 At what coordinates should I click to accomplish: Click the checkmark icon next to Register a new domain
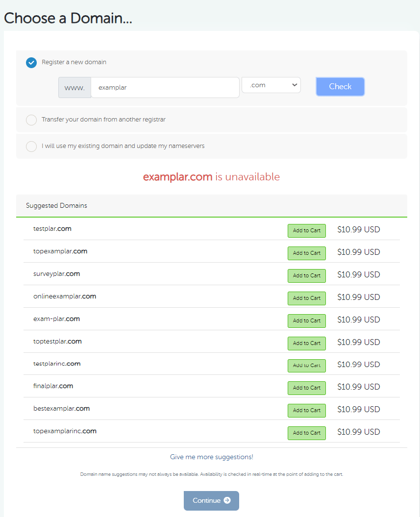(x=31, y=63)
